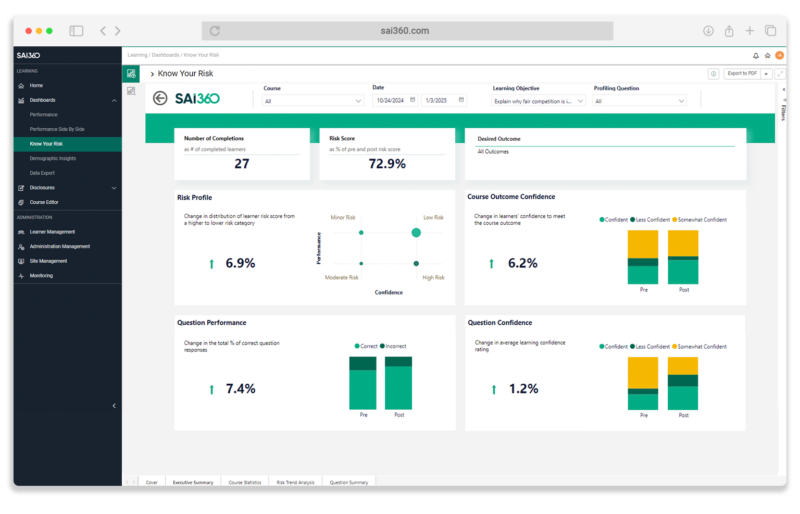Screen dimensions: 800x514
Task: Switch to the Risk Trend Analysis tab
Action: [x=295, y=483]
